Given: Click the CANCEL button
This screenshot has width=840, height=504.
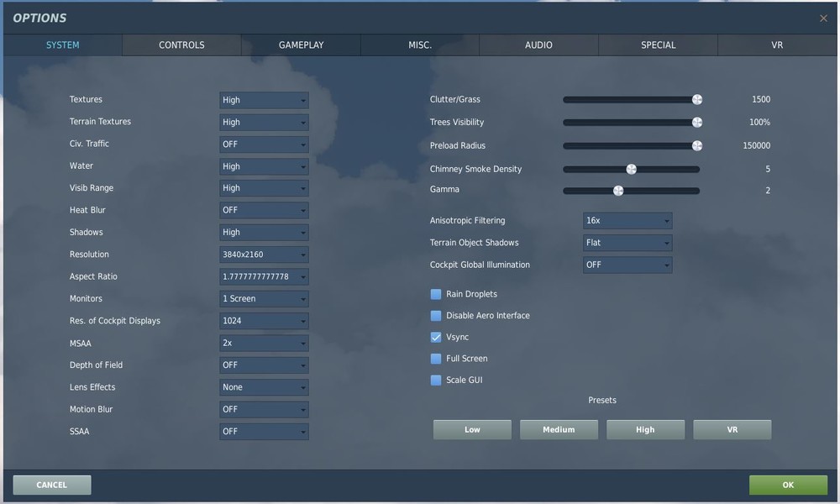Looking at the screenshot, I should [x=52, y=485].
